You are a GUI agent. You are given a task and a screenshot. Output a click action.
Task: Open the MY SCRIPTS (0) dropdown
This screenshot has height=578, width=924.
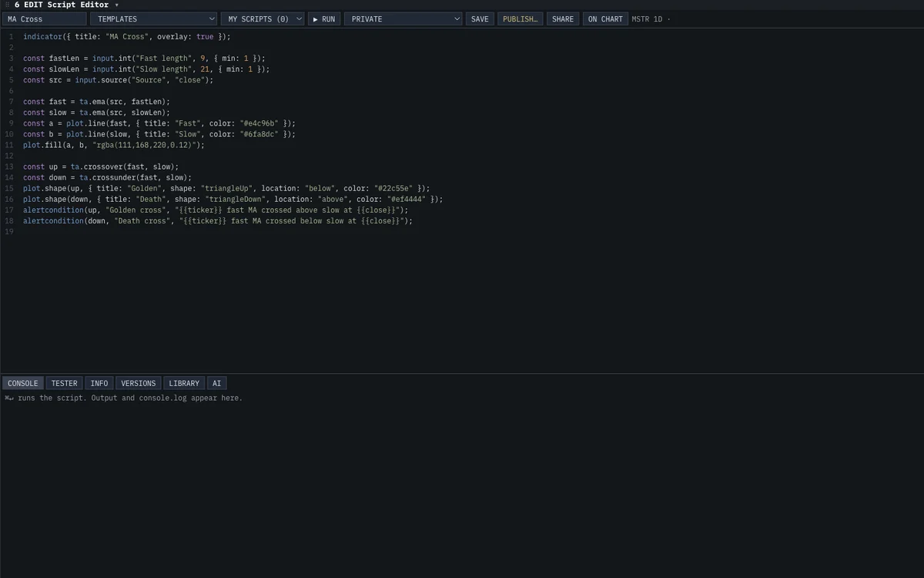[x=263, y=18]
